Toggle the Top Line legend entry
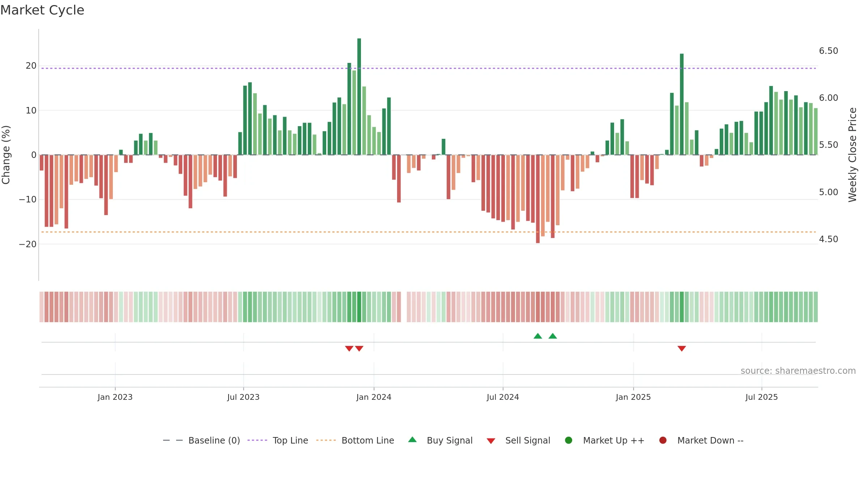Viewport: 868px width, 488px height. (278, 440)
